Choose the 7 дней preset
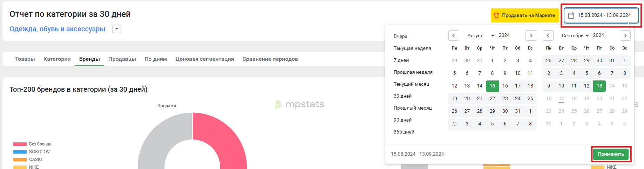Screen dimensions: 644x169 401,60
